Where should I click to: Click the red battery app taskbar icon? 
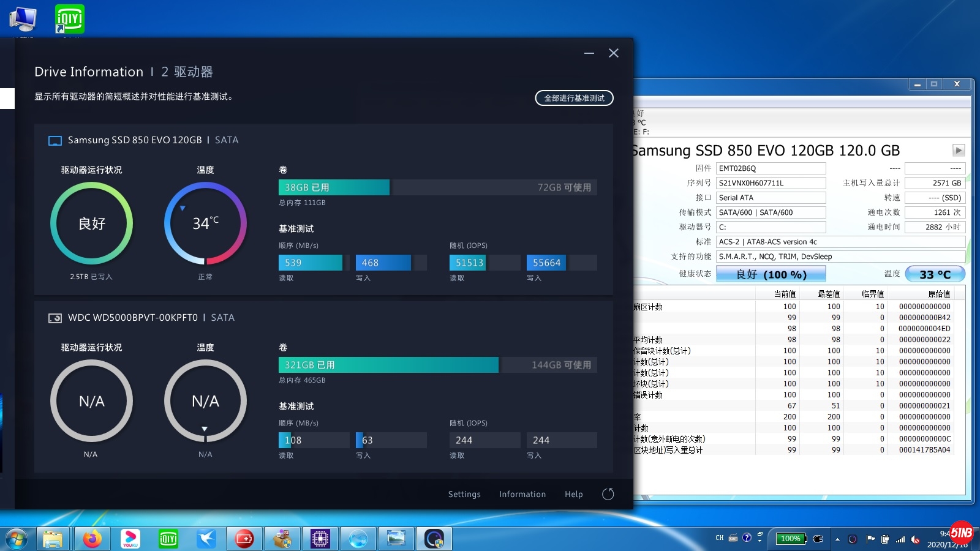244,539
